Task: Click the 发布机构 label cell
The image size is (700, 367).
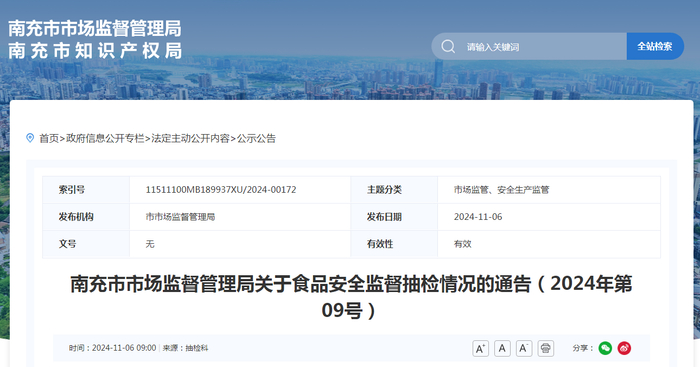Action: 86,217
